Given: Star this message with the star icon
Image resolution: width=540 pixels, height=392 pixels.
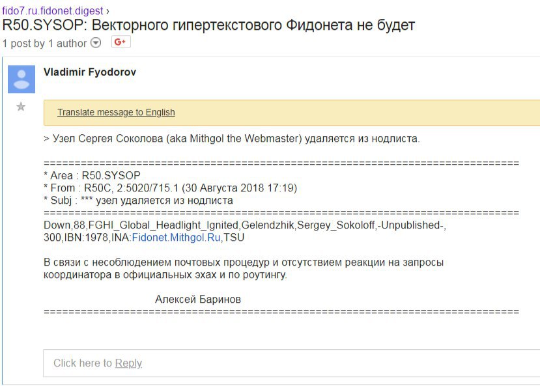Looking at the screenshot, I should tap(21, 107).
